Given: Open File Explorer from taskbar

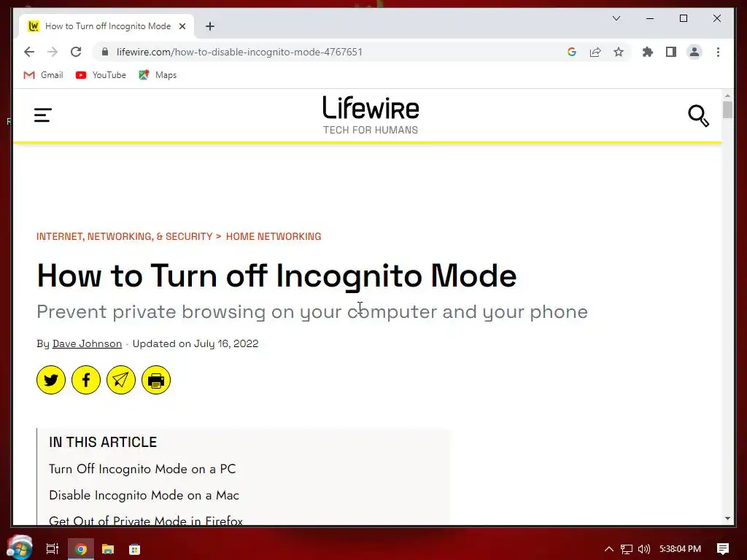Looking at the screenshot, I should pyautogui.click(x=108, y=549).
